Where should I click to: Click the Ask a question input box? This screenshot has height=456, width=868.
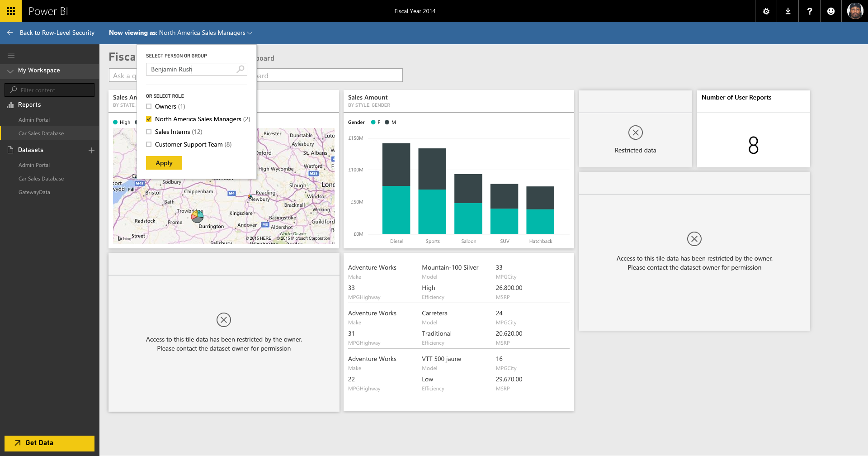(255, 76)
